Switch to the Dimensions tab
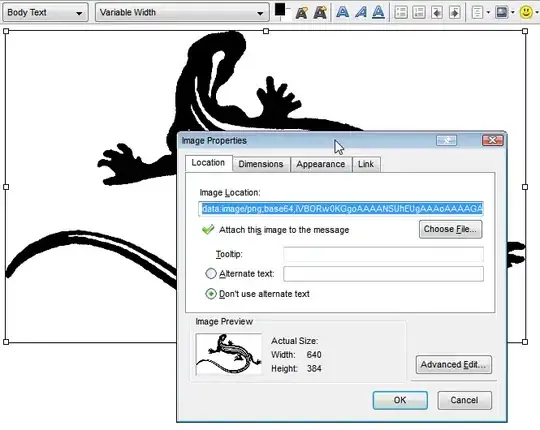This screenshot has height=430, width=540. pos(261,164)
